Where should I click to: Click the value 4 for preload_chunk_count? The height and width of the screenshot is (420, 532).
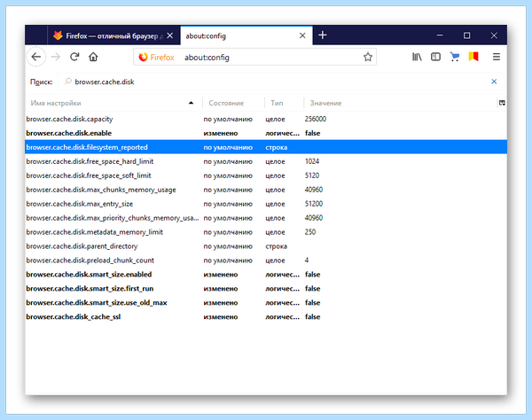click(x=307, y=261)
